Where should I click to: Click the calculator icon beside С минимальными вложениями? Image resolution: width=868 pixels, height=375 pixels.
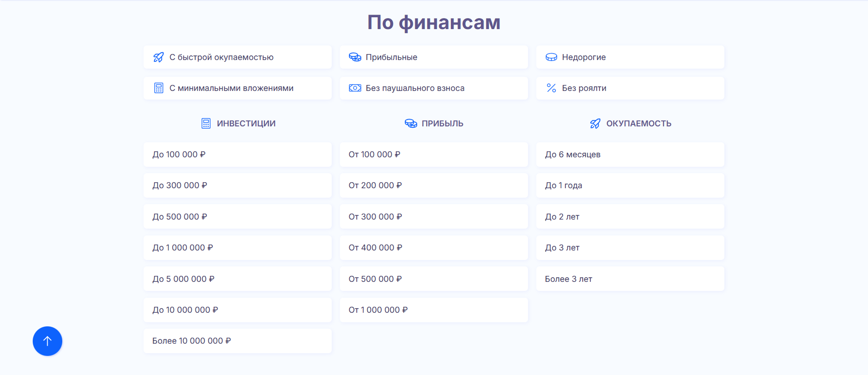(x=159, y=88)
